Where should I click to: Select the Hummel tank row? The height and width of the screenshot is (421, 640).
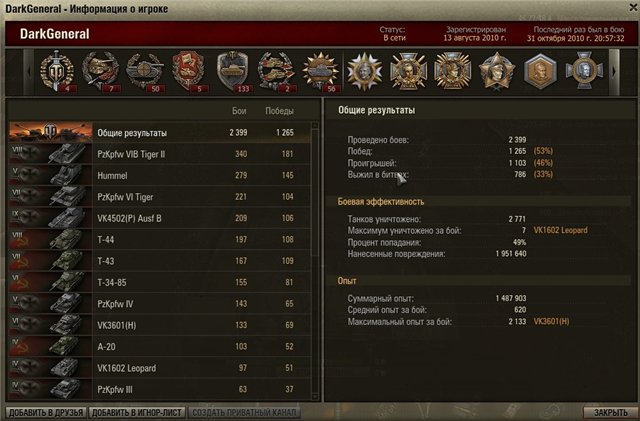coord(160,175)
